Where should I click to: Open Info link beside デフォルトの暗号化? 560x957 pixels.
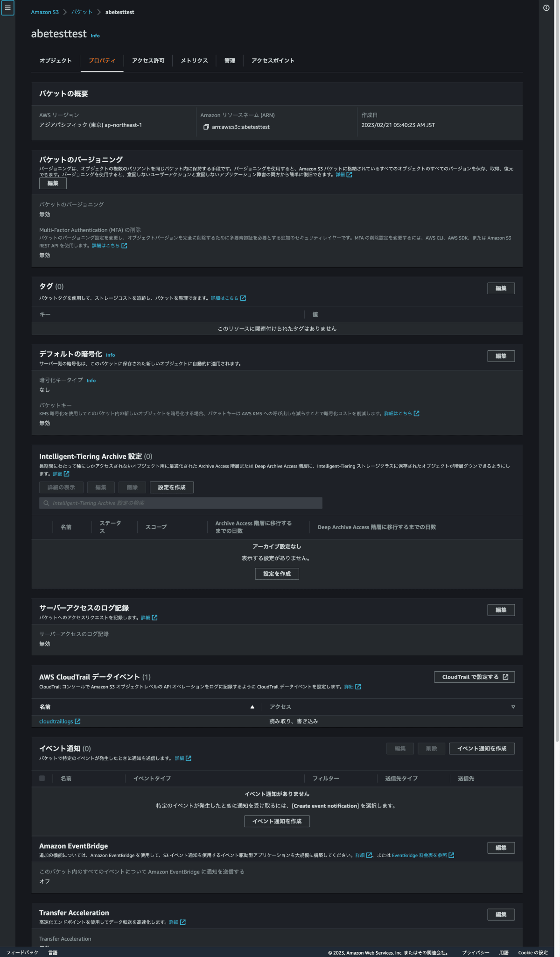tap(110, 355)
